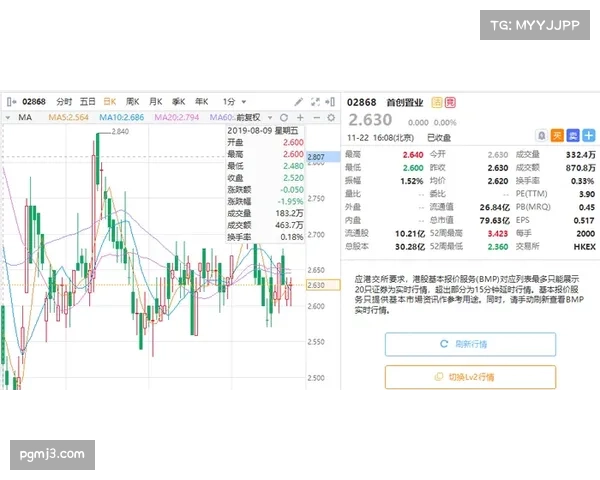Click the stock name 首创置业
This screenshot has width=600, height=480.
click(405, 103)
